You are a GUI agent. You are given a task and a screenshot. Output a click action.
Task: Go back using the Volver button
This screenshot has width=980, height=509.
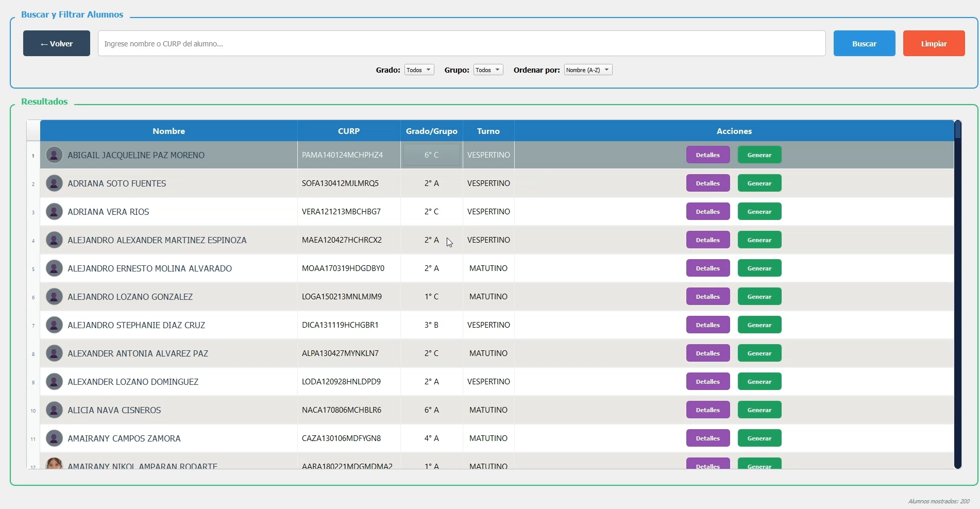tap(57, 43)
